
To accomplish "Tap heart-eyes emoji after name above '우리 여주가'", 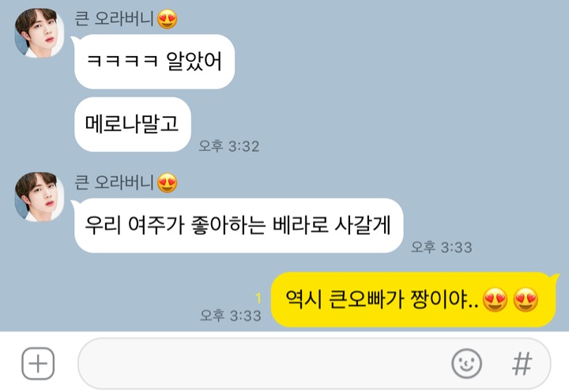I will (x=168, y=183).
